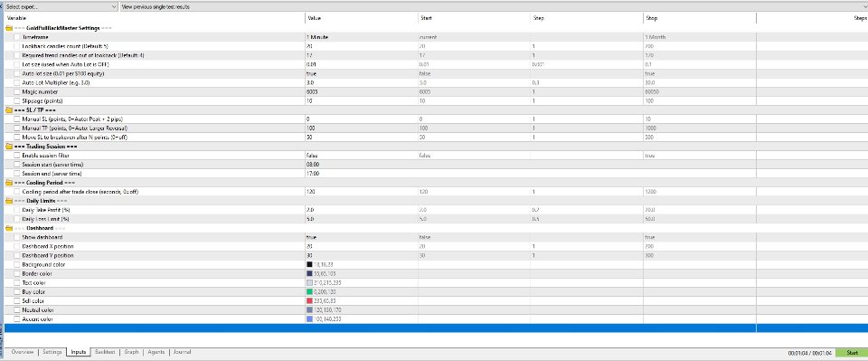Open the Journal tab

pos(182,352)
